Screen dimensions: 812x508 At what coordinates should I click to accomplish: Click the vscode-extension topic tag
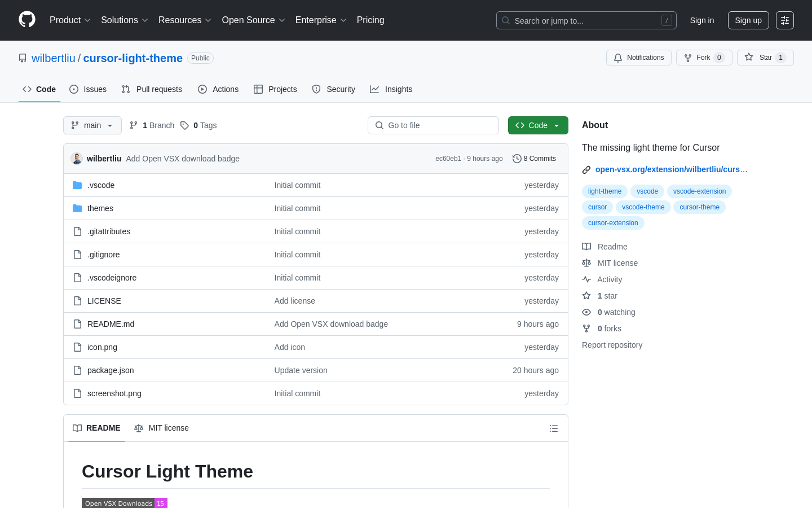click(x=699, y=191)
